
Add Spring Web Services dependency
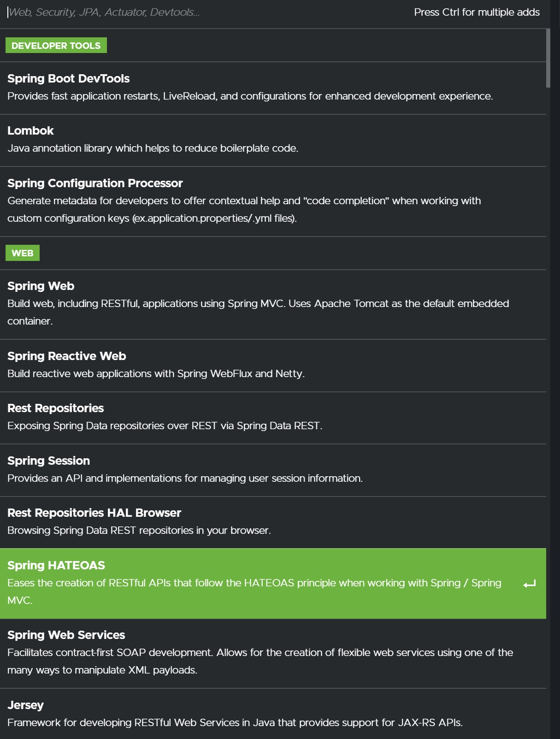(x=66, y=635)
